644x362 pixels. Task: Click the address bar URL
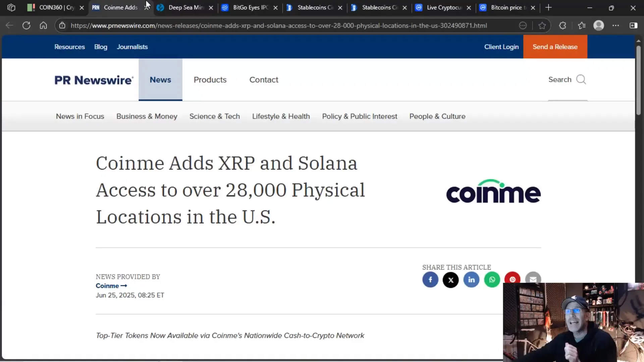(278, 25)
